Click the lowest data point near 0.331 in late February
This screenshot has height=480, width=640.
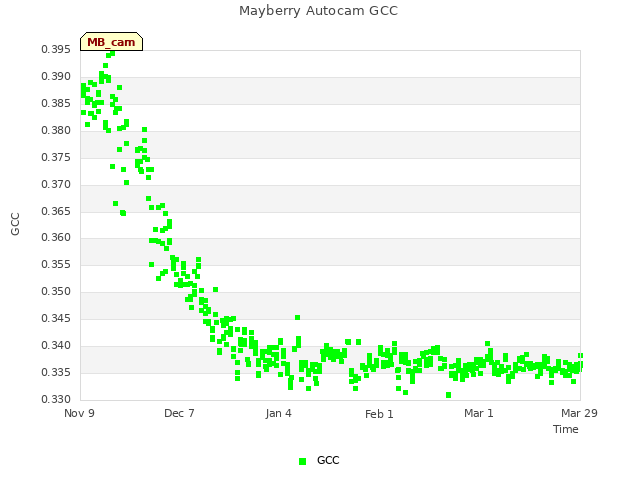tap(449, 395)
